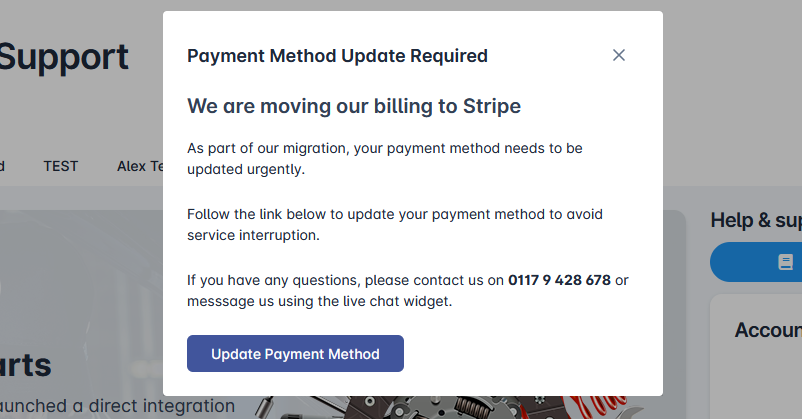
Task: Click the 'Payment Method Update Required' dialog title
Action: pos(337,56)
